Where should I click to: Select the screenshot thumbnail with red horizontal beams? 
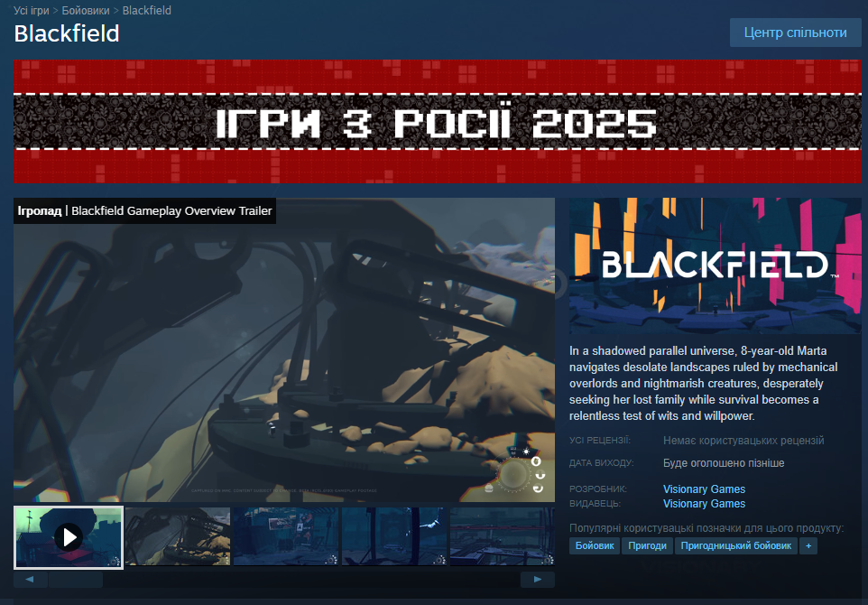coord(502,537)
